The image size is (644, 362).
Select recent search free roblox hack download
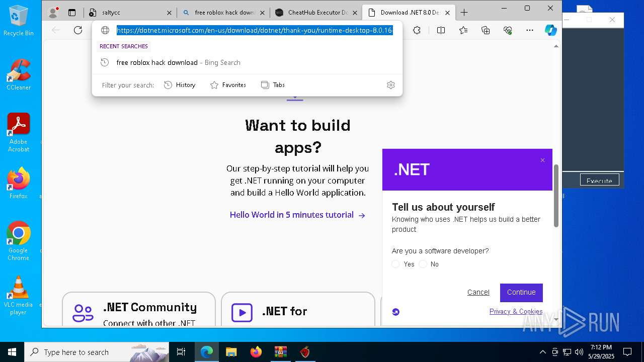(247, 62)
